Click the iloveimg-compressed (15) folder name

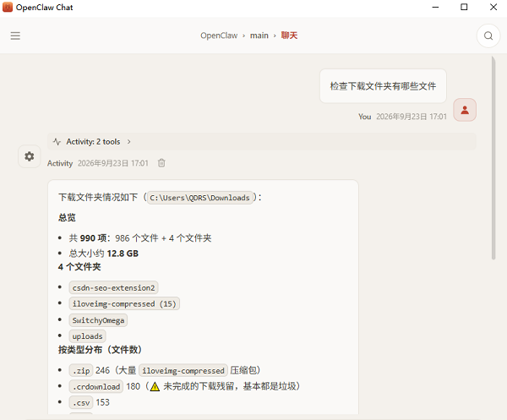[124, 304]
